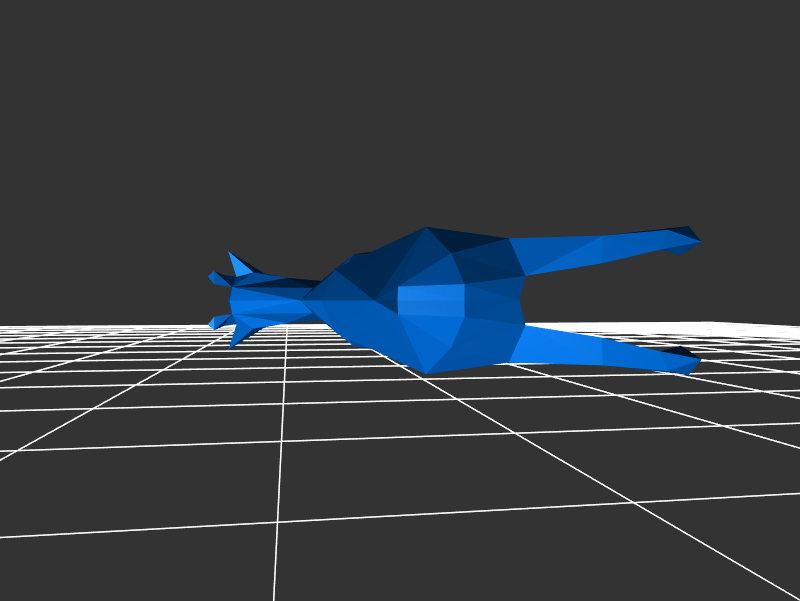
Task: Click the empty background in the top-left corner
Action: click(x=40, y=40)
